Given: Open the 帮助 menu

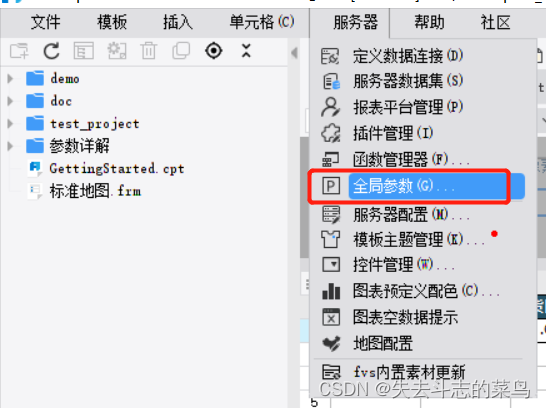Looking at the screenshot, I should pos(429,23).
